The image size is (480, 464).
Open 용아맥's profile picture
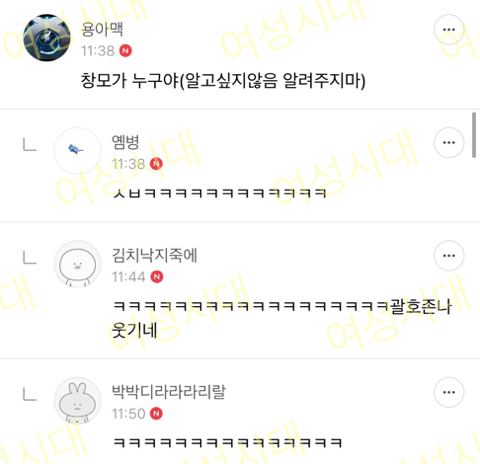click(x=47, y=38)
